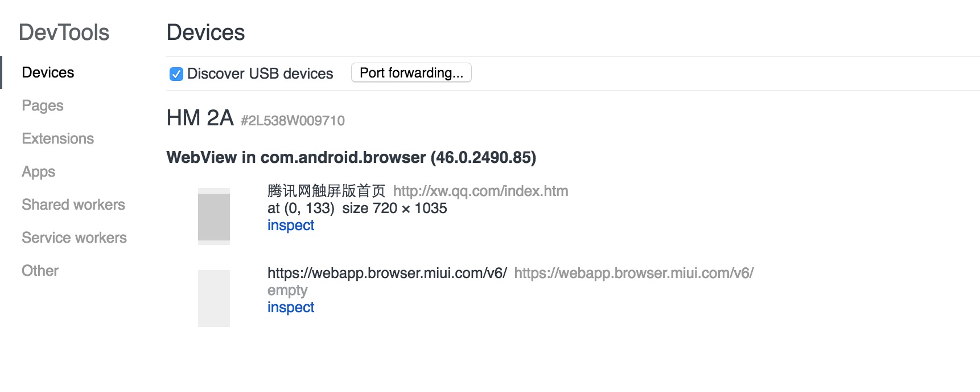Inspect the webapp.browser.miui.com page
The image size is (980, 392).
[291, 308]
